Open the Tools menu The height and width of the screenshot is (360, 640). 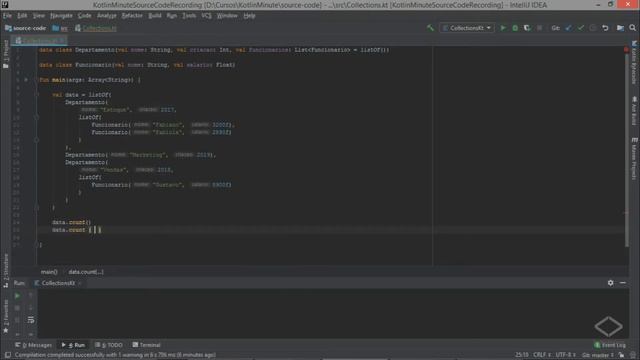coord(189,16)
